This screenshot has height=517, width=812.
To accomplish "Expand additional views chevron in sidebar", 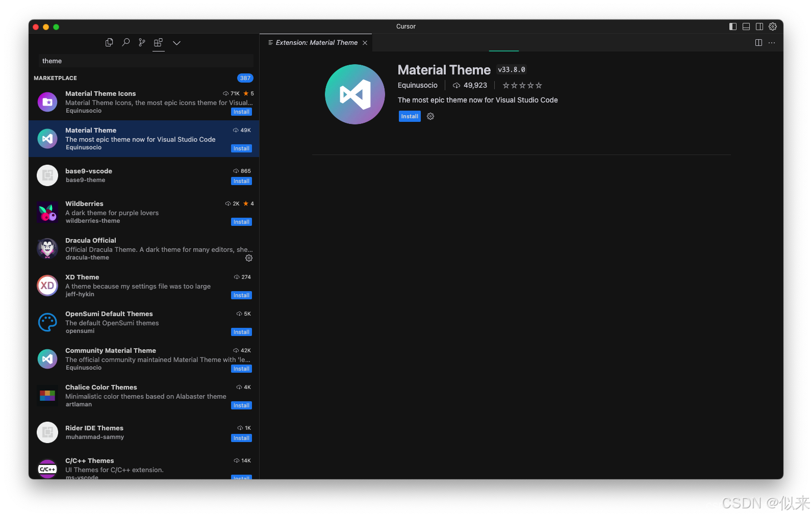I will click(x=176, y=43).
